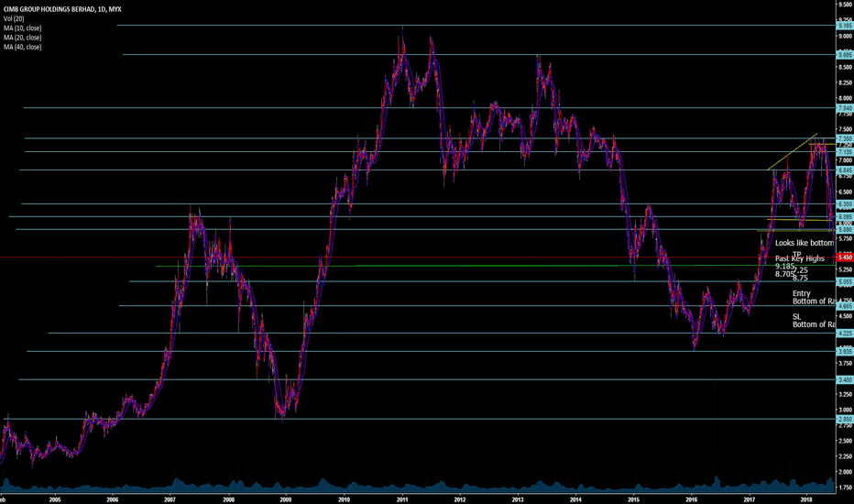Click the 6.095 horizontal line price label

[x=845, y=217]
